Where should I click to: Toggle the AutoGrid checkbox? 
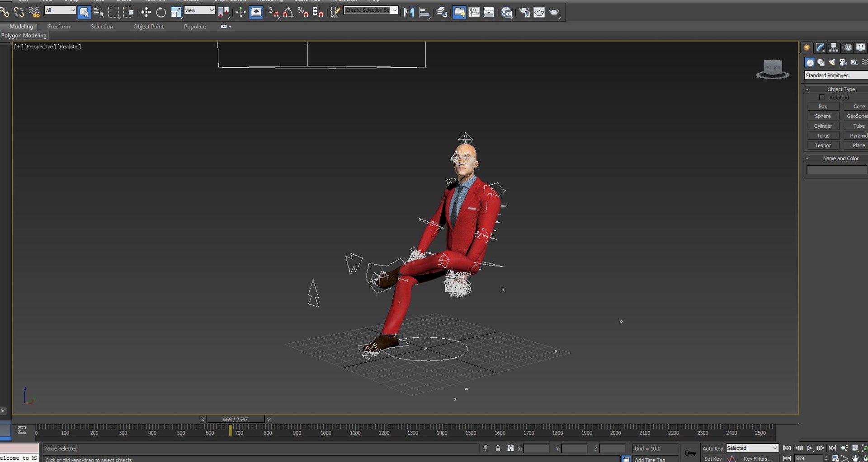pyautogui.click(x=822, y=98)
